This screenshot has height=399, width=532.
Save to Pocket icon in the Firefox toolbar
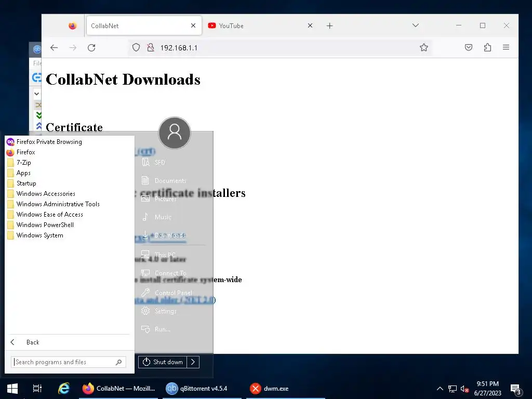[469, 47]
